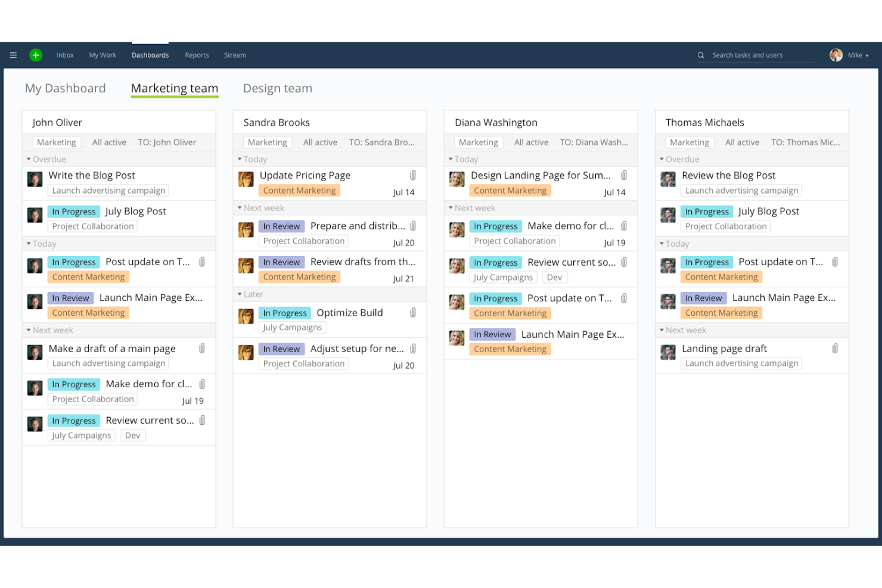The image size is (882, 588).
Task: Click the paperclip on Update Pricing Page
Action: point(414,175)
